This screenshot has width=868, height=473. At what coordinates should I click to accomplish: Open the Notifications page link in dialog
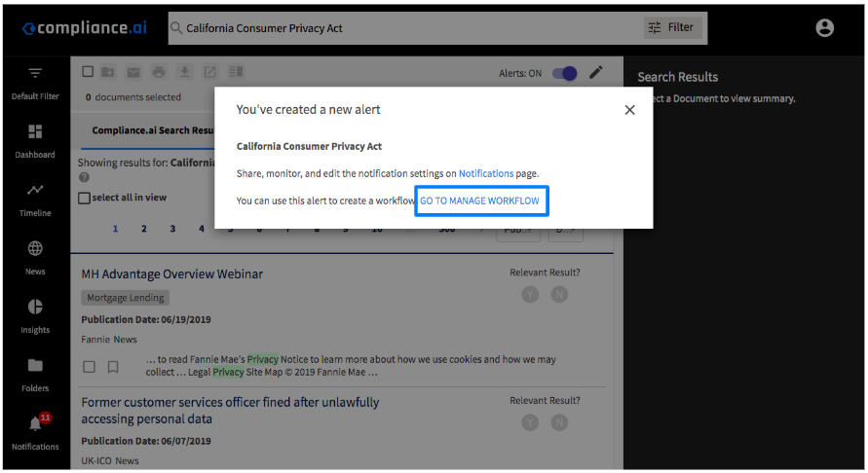486,173
